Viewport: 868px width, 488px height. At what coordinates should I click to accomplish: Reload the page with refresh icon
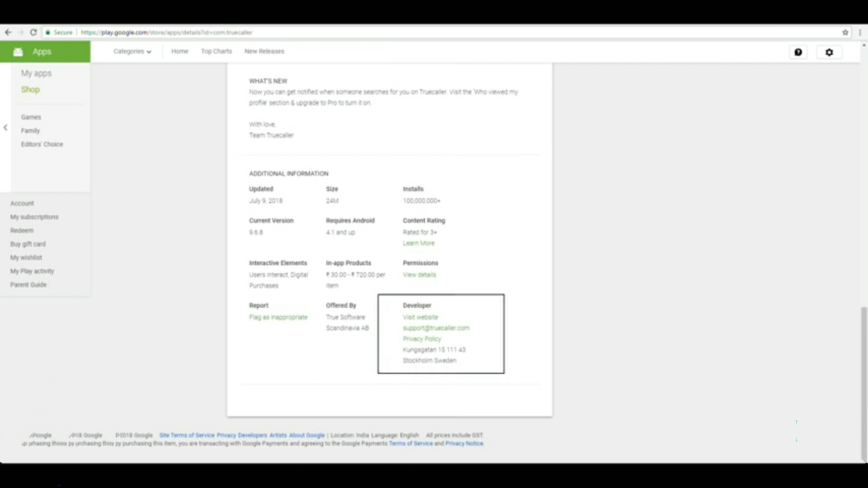[33, 32]
